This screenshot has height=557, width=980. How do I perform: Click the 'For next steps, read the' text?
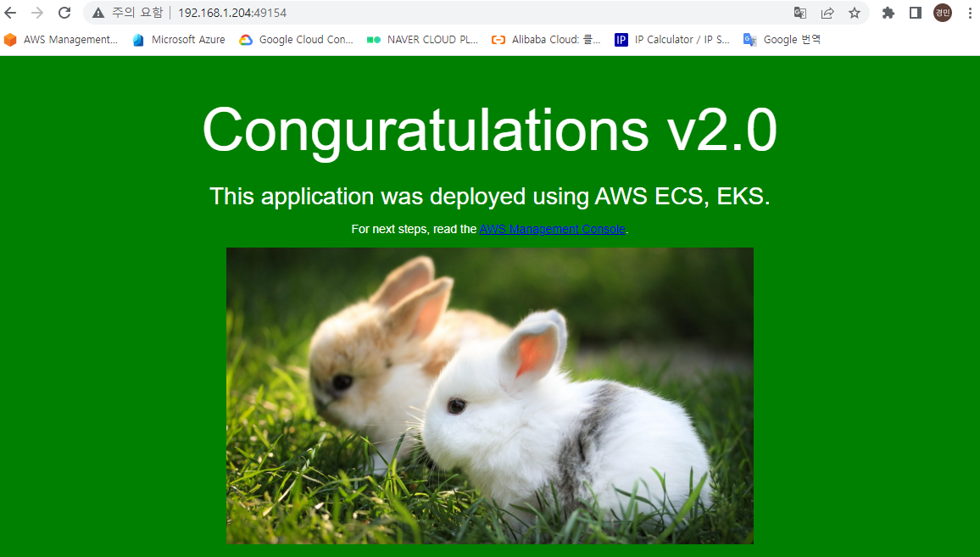(x=414, y=230)
